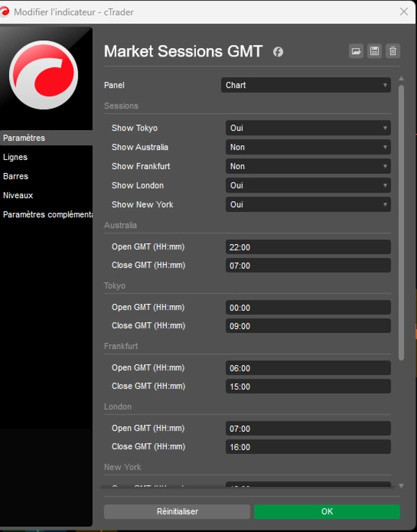Click the delete trash icon

click(x=393, y=51)
